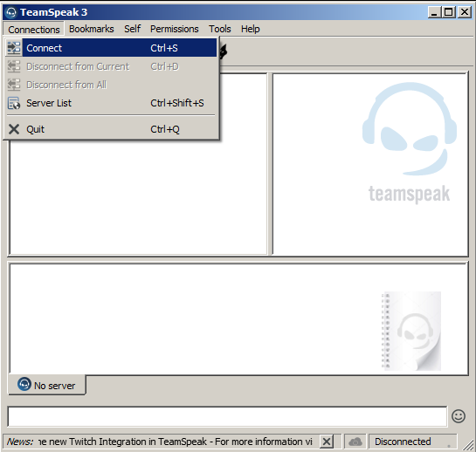Open the Permissions menu

tap(175, 29)
